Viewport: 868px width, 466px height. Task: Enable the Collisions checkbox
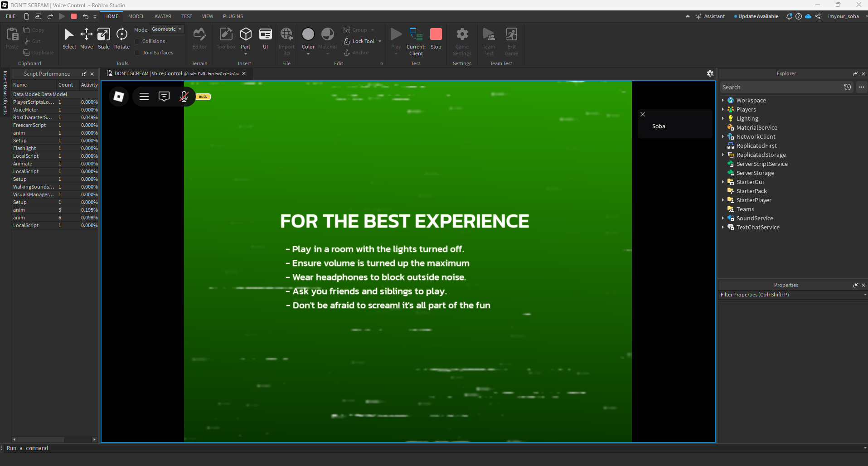137,41
